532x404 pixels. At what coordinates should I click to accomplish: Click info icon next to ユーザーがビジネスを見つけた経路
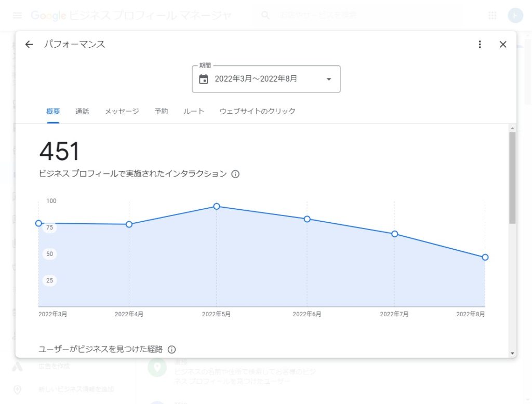point(172,349)
